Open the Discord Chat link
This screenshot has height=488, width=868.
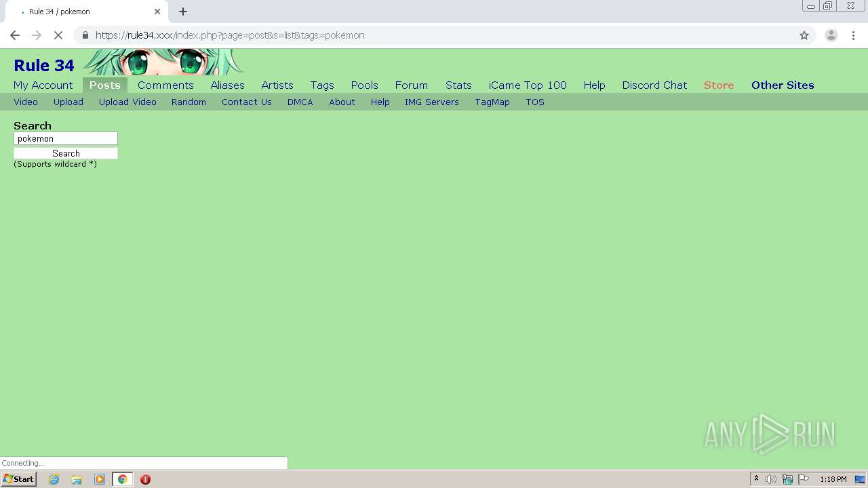654,85
